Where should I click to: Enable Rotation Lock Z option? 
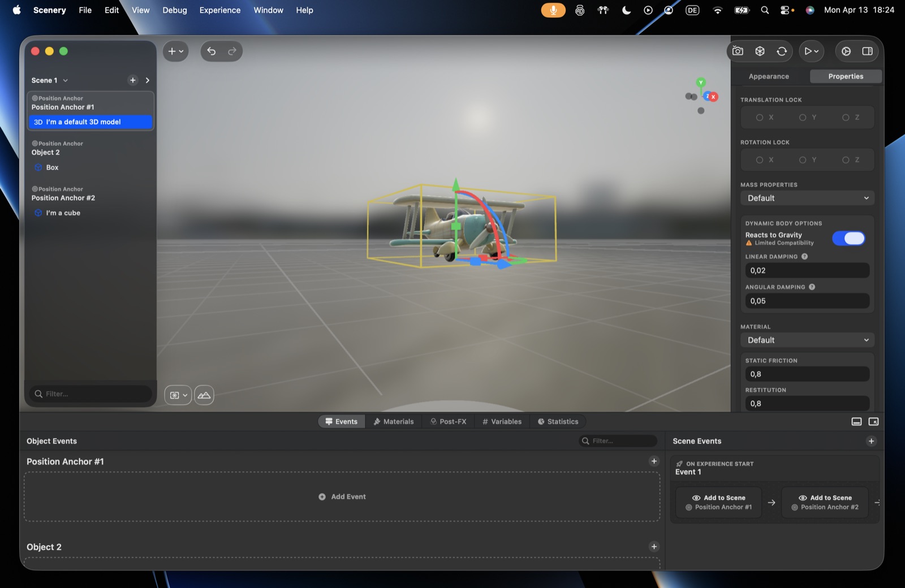point(851,160)
